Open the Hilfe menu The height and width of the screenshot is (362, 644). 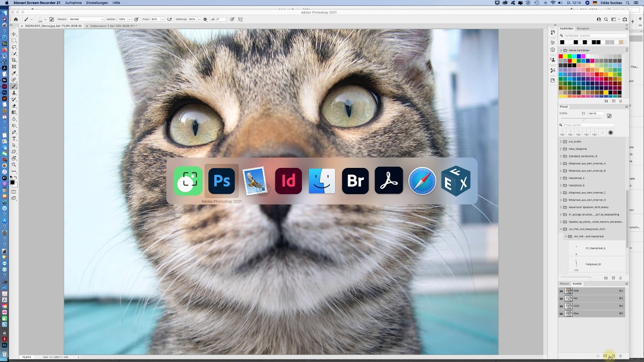pyautogui.click(x=116, y=3)
